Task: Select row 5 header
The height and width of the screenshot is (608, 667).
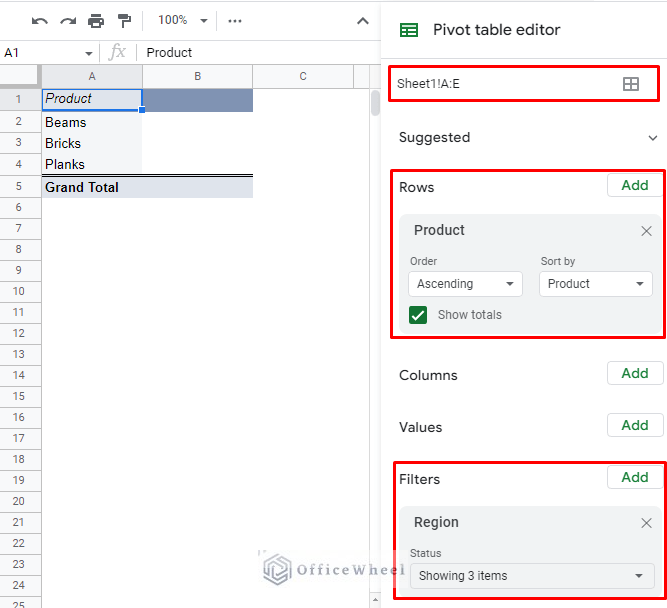Action: tap(20, 186)
